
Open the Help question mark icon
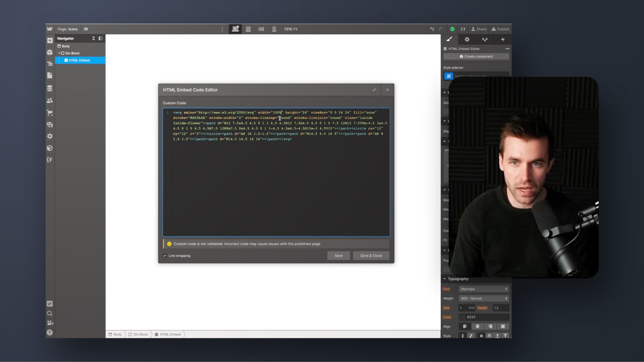click(50, 332)
